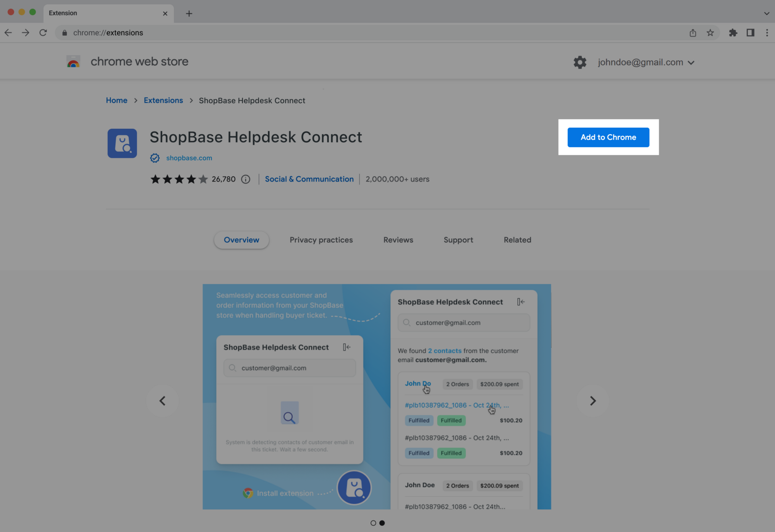775x532 pixels.
Task: Toggle the browser side panel icon
Action: 750,32
